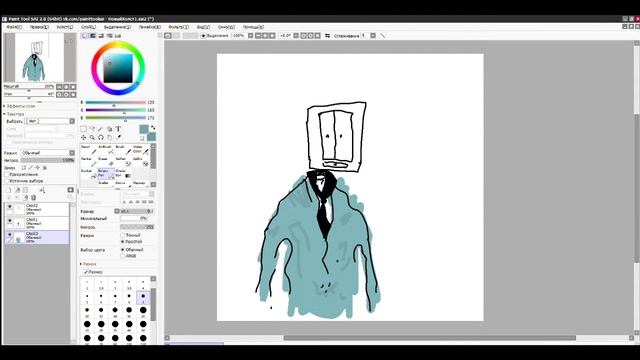Viewport: 640px width, 360px height.
Task: Select the lasso selection tool
Action: pyautogui.click(x=92, y=129)
